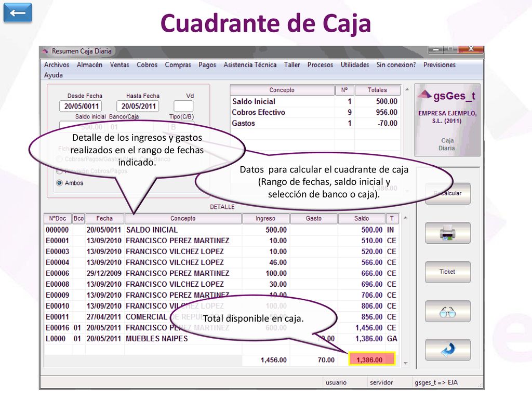Click the Recalcular button
The height and width of the screenshot is (399, 532).
[447, 193]
